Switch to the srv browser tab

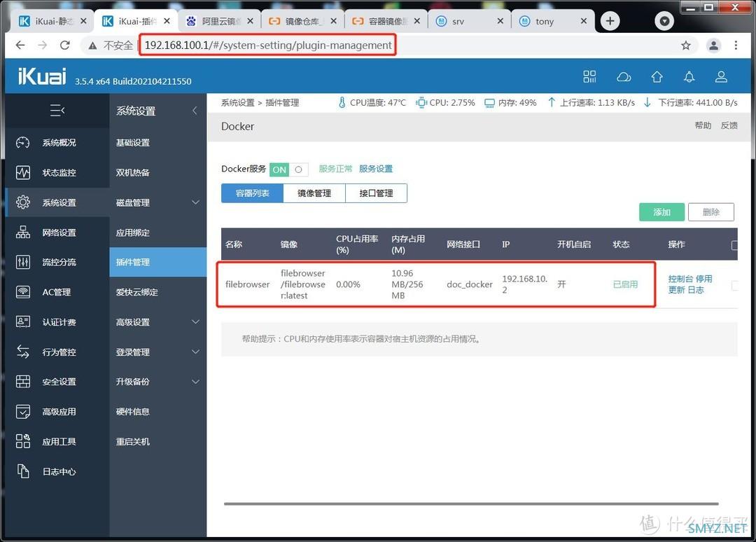pyautogui.click(x=469, y=21)
